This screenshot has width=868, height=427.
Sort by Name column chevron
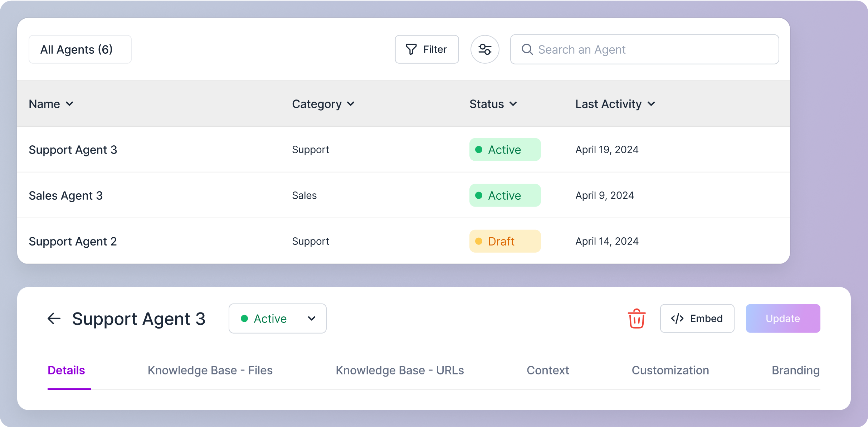coord(70,104)
